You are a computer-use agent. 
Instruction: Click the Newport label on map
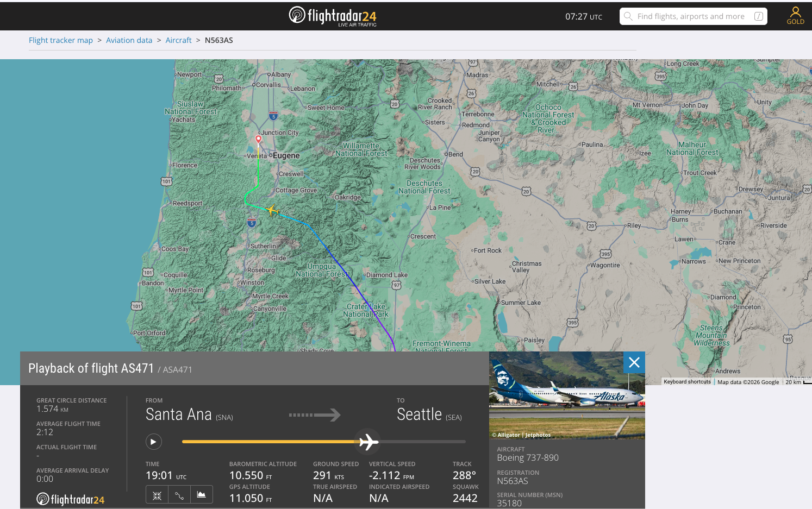[x=189, y=74]
